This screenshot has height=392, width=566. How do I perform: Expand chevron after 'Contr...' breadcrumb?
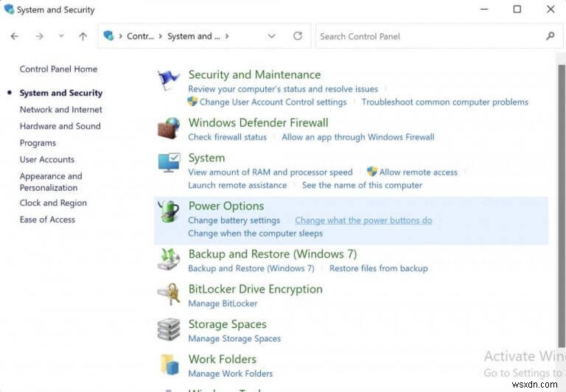160,36
